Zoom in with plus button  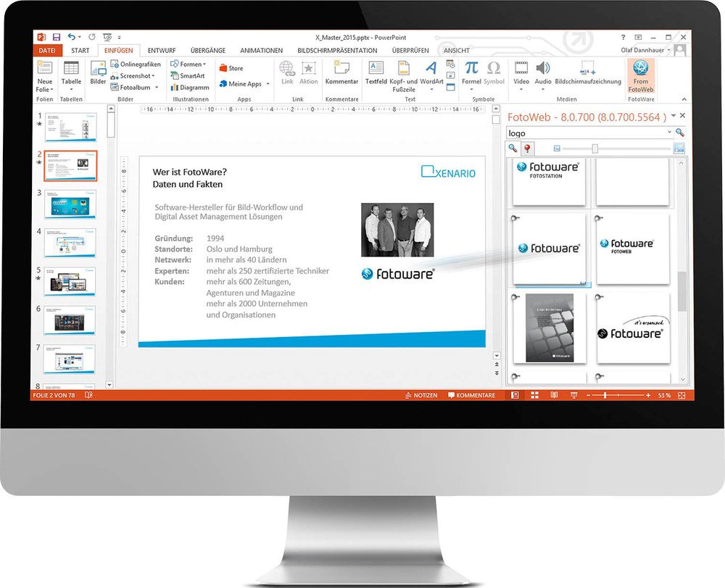(x=648, y=396)
